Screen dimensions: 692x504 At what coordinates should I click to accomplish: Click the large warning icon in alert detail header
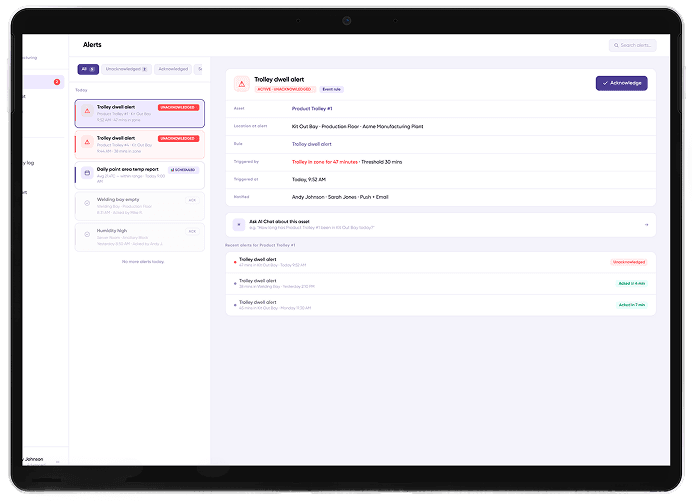(241, 83)
